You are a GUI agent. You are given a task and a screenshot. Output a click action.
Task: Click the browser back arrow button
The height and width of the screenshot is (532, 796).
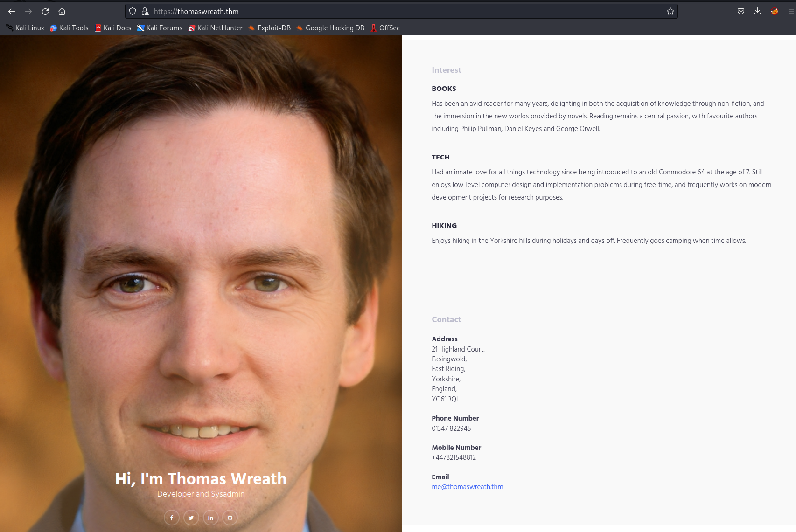click(12, 12)
